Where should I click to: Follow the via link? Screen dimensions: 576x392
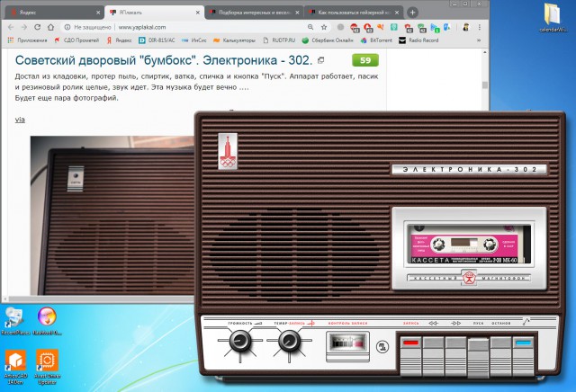tap(20, 120)
